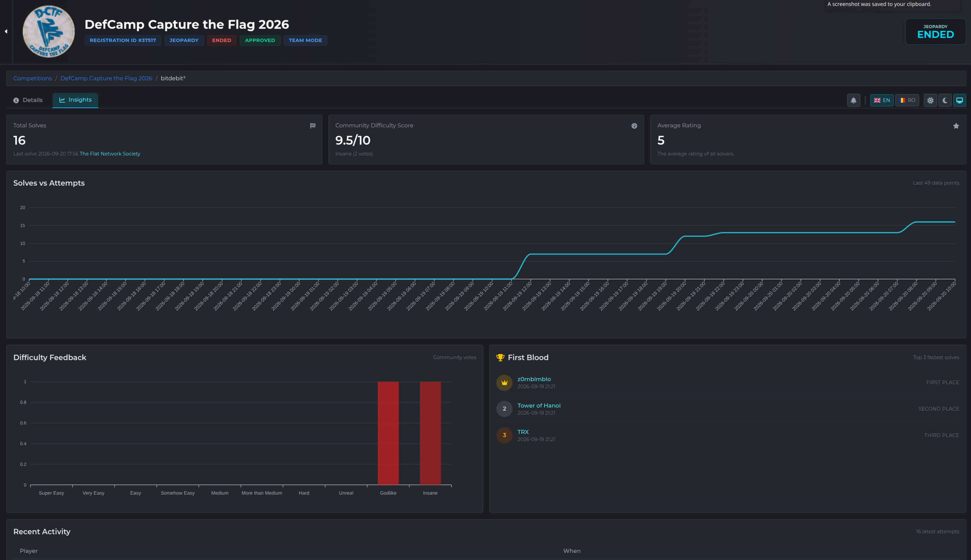
Task: Click the First Blood trophy icon
Action: (x=500, y=358)
